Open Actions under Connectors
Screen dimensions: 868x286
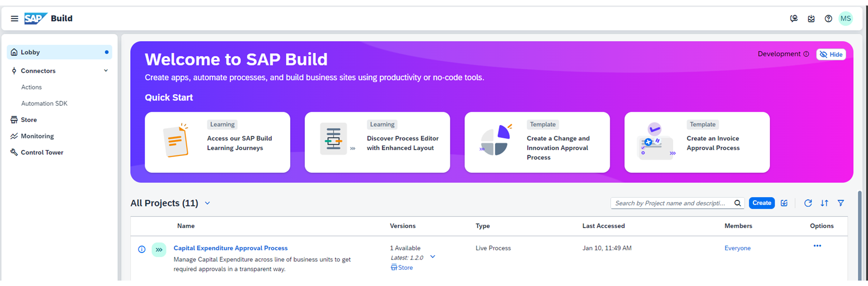[31, 87]
